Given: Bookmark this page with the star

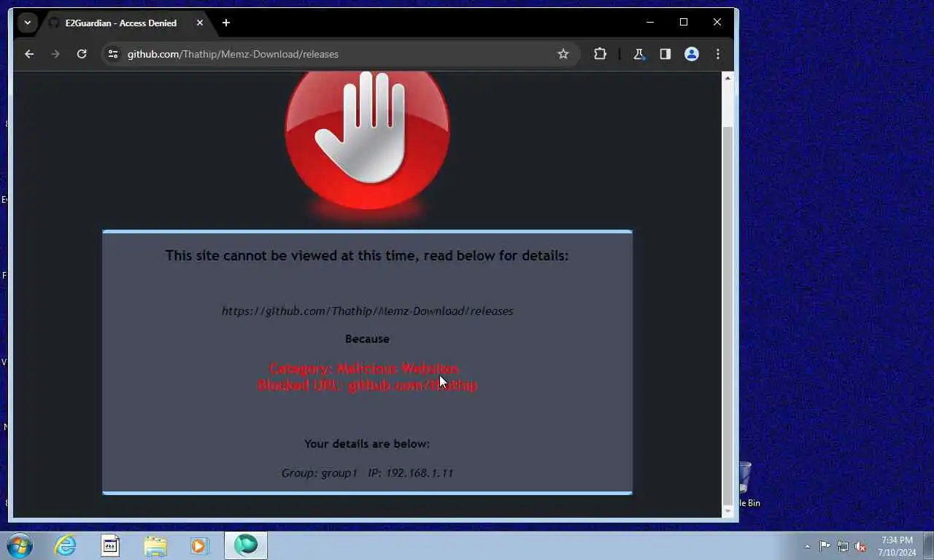Looking at the screenshot, I should [563, 54].
